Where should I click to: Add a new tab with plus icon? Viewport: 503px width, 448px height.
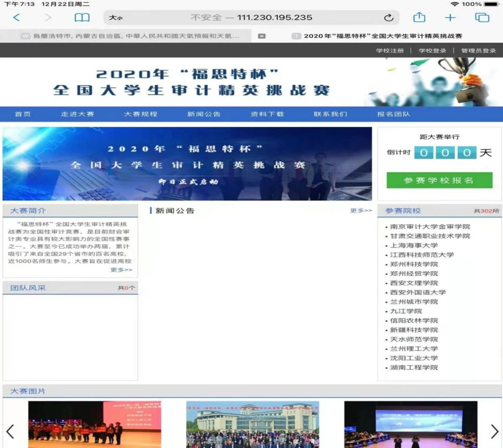tap(450, 18)
